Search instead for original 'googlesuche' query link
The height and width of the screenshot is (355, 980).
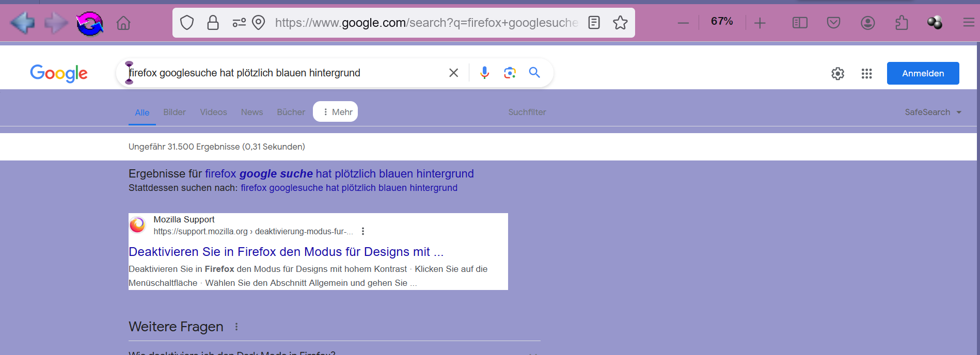pyautogui.click(x=349, y=188)
